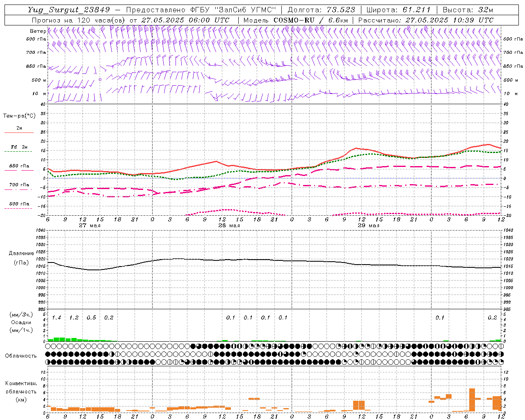This screenshot has height=420, width=525.
Task: Select the 'Предоставлено ФГБУ ЗапСиб УГМС' provider text
Action: (201, 10)
